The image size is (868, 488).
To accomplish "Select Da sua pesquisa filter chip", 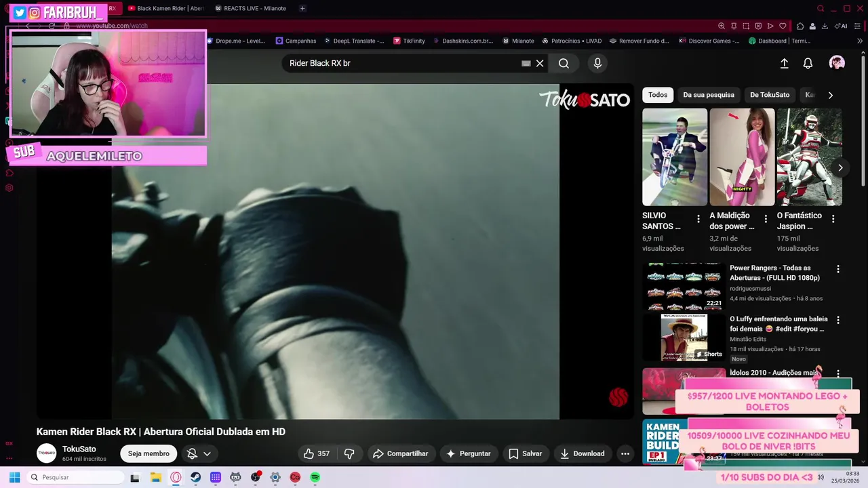I will (x=709, y=95).
